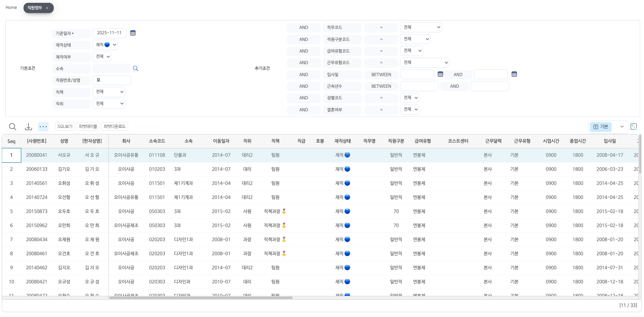
Task: Toggle the three-dots more options button
Action: point(43,127)
